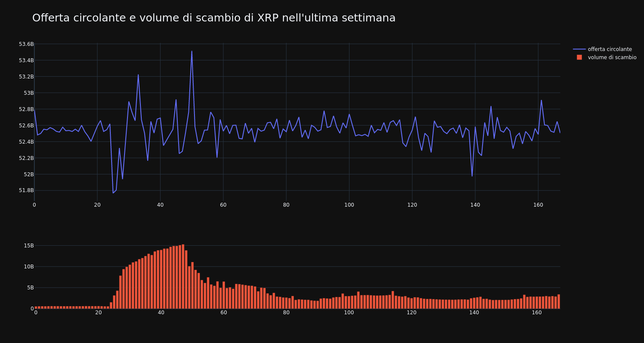Click the 53.2B y-axis label
Image resolution: width=644 pixels, height=343 pixels.
click(26, 76)
